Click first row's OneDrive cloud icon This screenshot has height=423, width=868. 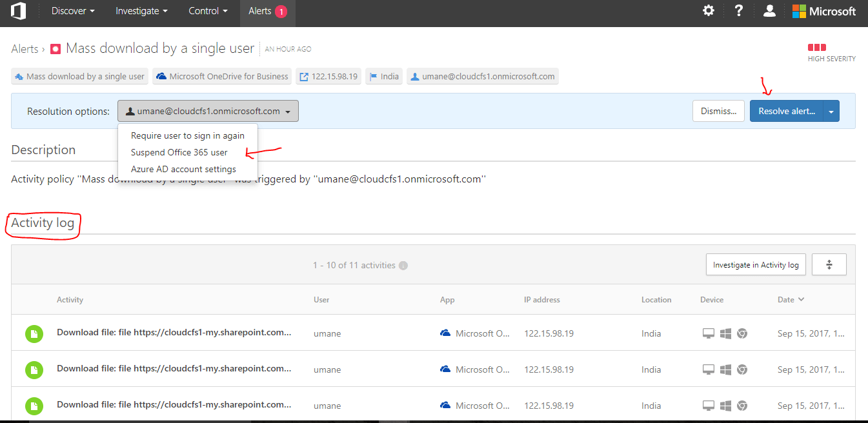(x=445, y=333)
